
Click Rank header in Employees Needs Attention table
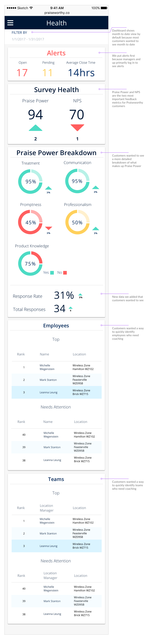21,422
